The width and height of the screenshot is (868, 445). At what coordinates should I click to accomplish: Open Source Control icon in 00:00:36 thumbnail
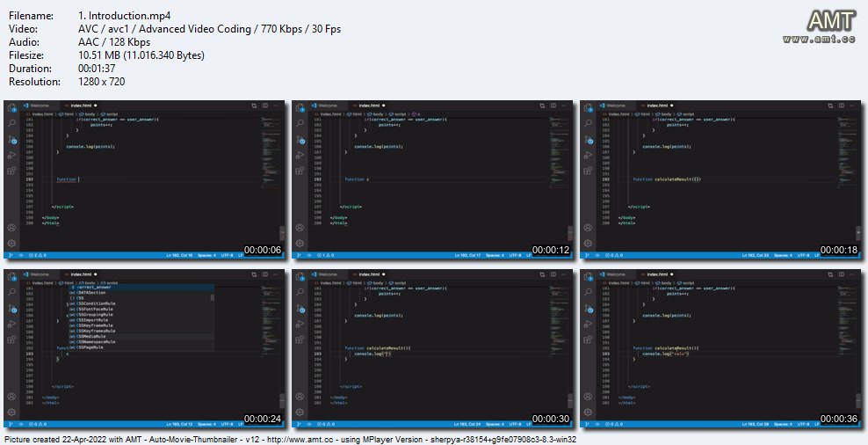tap(588, 308)
